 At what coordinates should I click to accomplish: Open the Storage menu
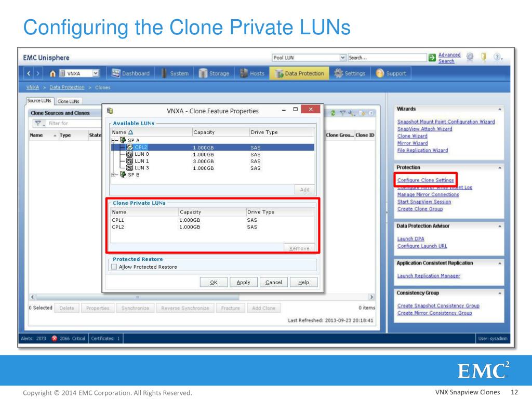click(x=214, y=73)
